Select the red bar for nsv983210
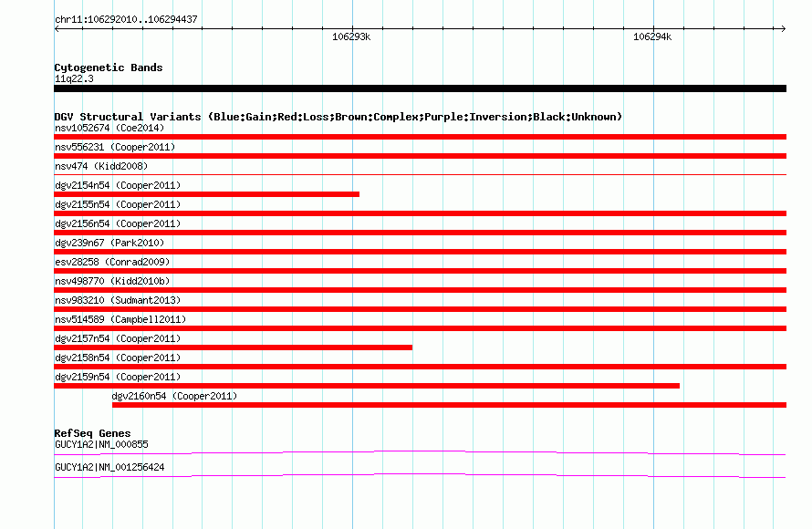Viewport: 812px width, 529px height. tap(420, 309)
